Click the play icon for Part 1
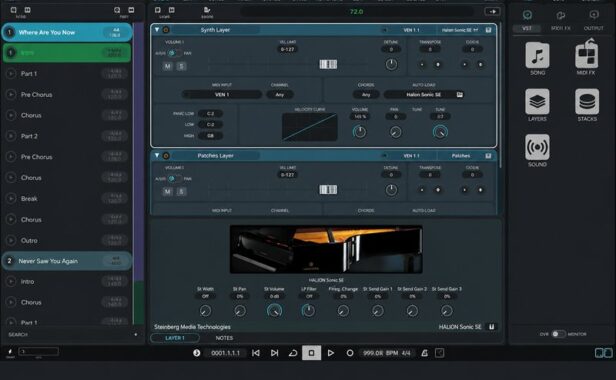This screenshot has height=380, width=616. tap(11, 73)
